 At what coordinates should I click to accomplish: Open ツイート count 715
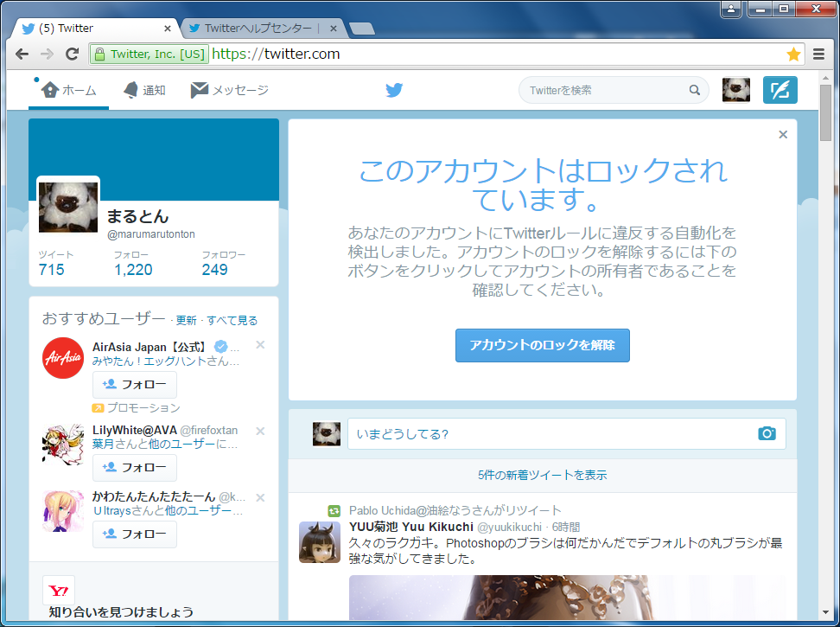click(54, 263)
